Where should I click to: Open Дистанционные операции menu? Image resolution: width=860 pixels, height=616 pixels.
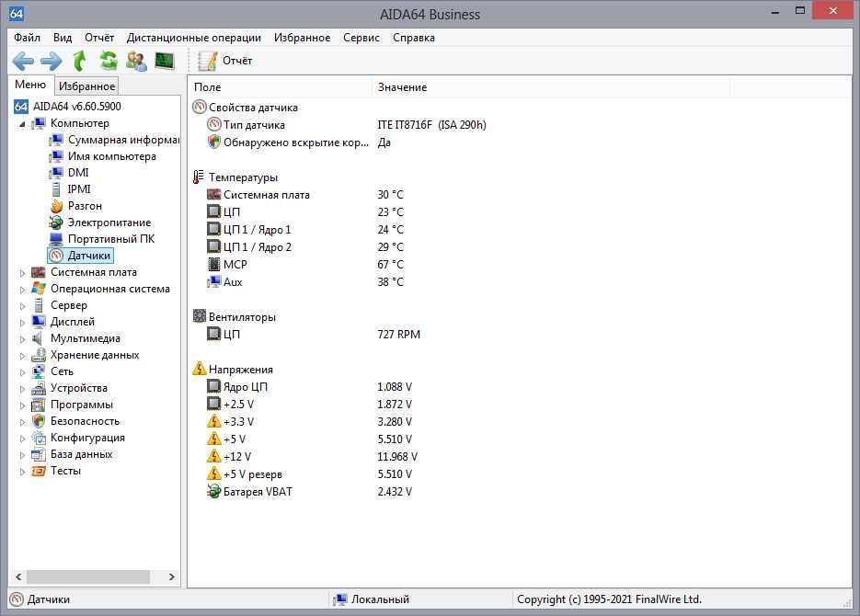(x=193, y=38)
